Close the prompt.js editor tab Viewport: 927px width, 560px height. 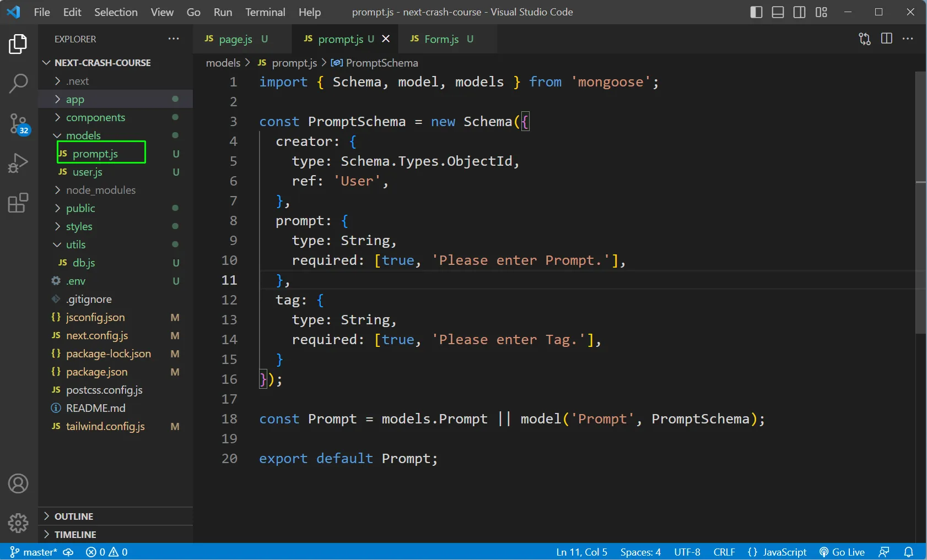coord(386,39)
